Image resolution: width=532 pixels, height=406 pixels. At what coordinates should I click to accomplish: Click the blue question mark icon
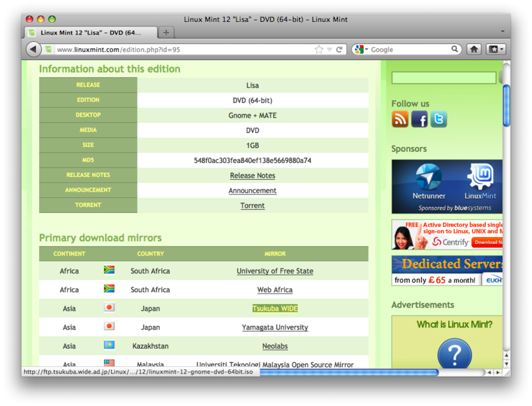coord(455,353)
